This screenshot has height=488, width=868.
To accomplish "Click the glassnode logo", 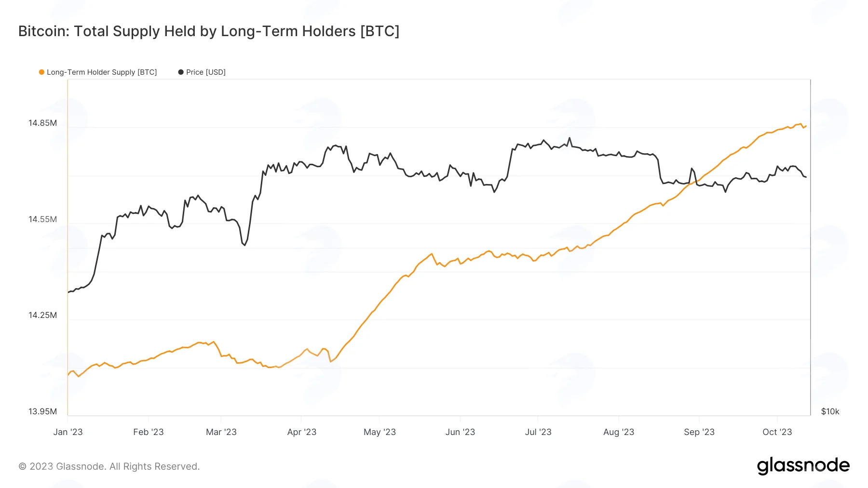I will tap(803, 466).
